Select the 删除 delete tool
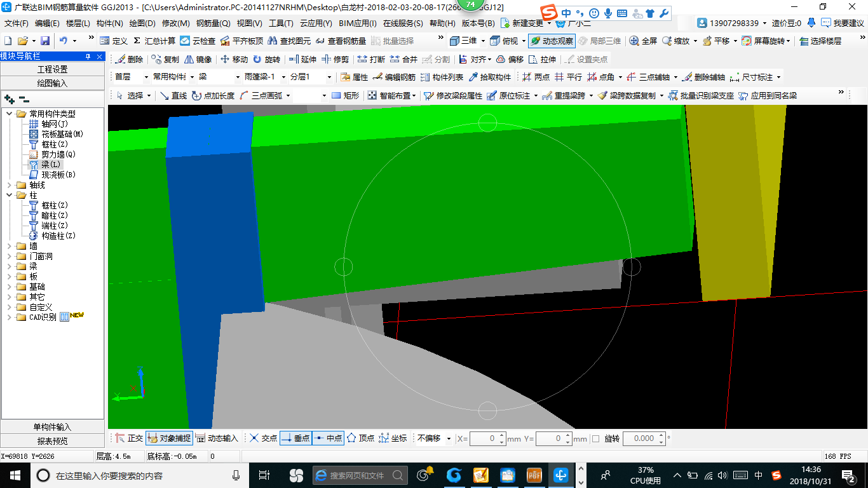The image size is (868, 488). coord(130,59)
